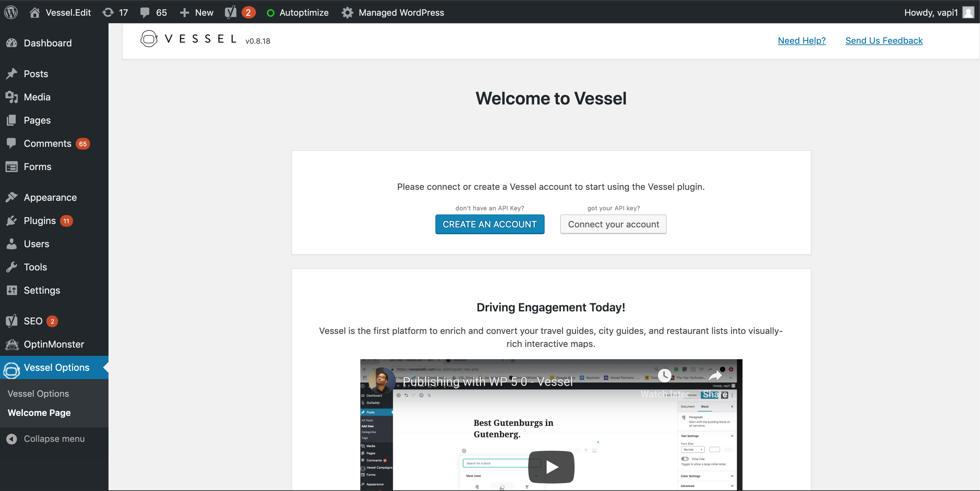Click the Collapse menu arrow icon
This screenshot has width=980, height=491.
click(x=11, y=439)
